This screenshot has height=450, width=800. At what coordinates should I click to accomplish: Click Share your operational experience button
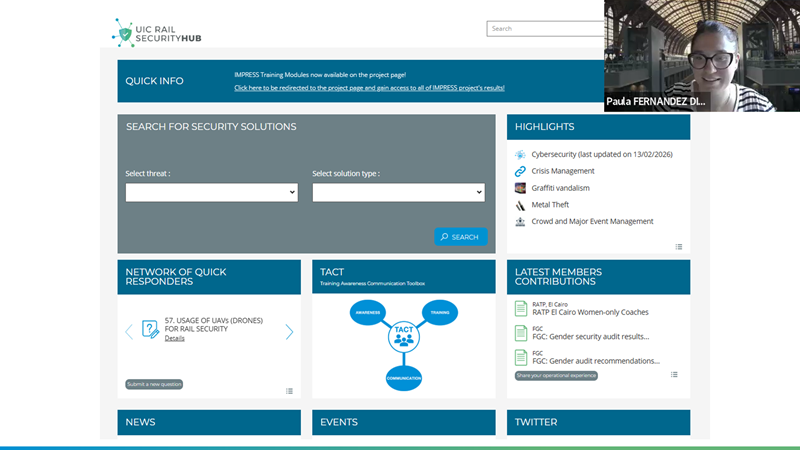pos(556,376)
